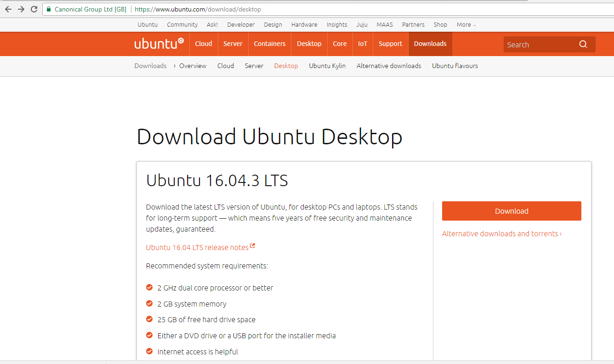Click the green padlock security icon
614x364 pixels.
(x=49, y=9)
